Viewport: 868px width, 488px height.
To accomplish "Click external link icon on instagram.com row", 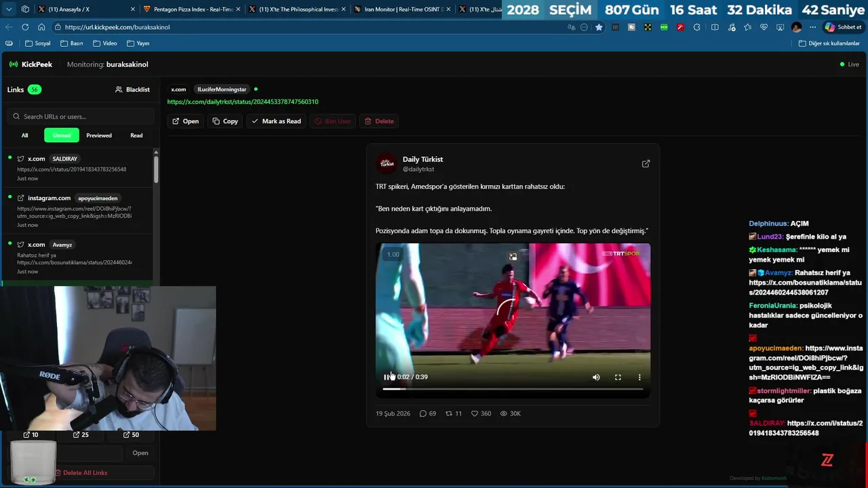I will click(21, 198).
